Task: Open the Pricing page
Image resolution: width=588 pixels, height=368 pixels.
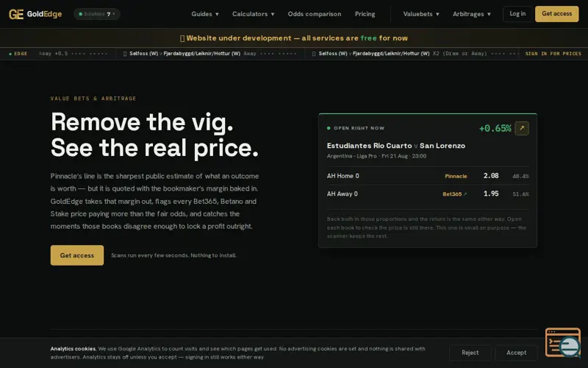Action: (365, 14)
